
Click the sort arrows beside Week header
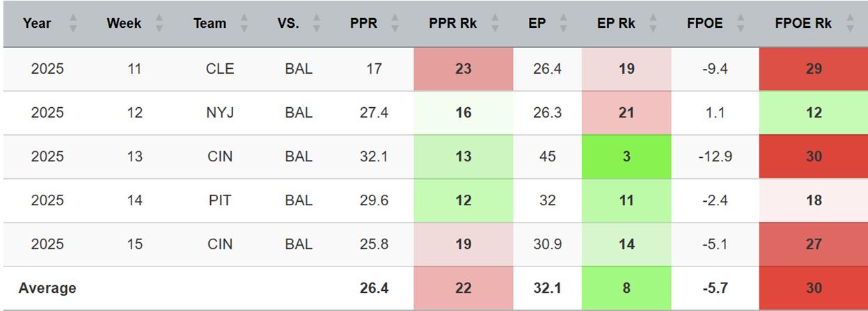click(x=159, y=24)
